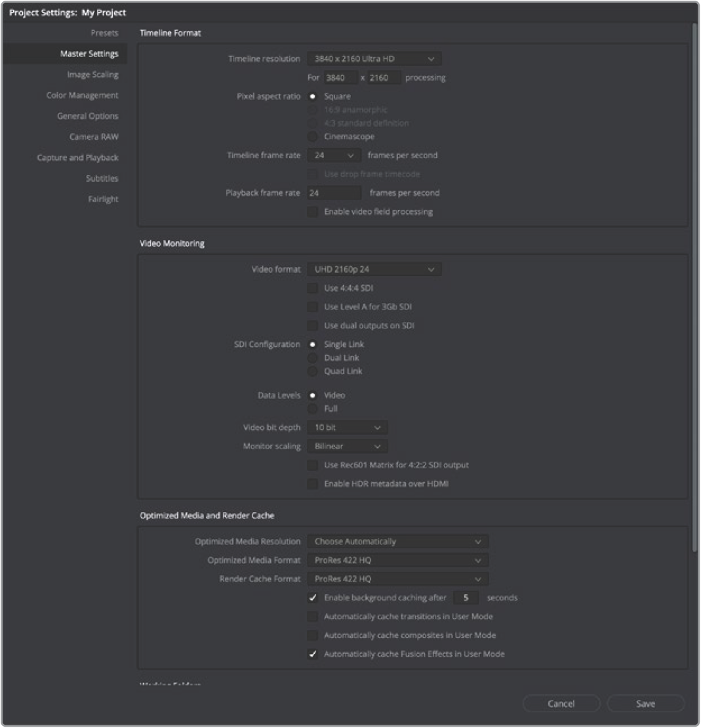This screenshot has height=728, width=701.
Task: Cancel the project settings dialog
Action: coord(561,704)
